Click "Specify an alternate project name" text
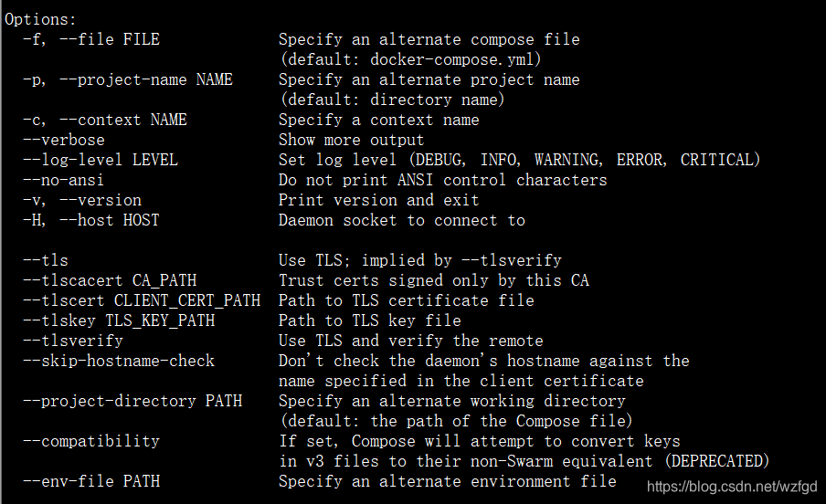 click(x=429, y=79)
